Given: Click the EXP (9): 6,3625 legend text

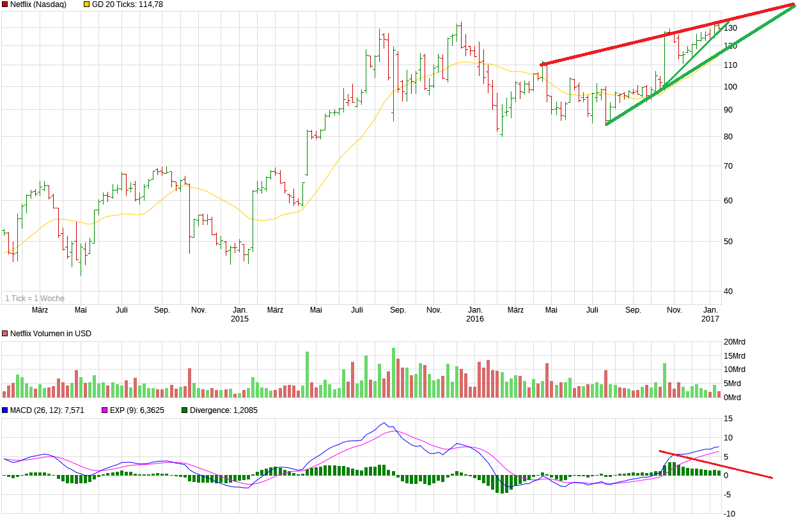Looking at the screenshot, I should (x=137, y=410).
